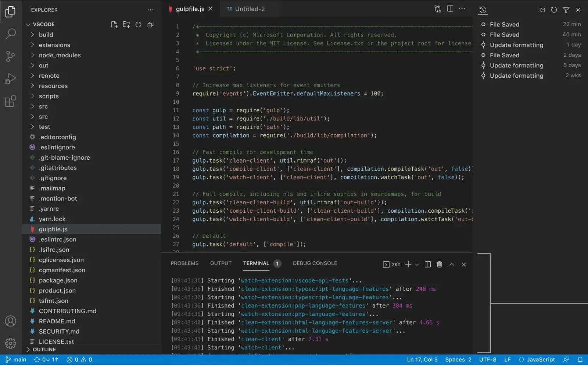Screen dimensions: 588x365
Task: Change indentation via Spaces: 2
Action: 458,360
